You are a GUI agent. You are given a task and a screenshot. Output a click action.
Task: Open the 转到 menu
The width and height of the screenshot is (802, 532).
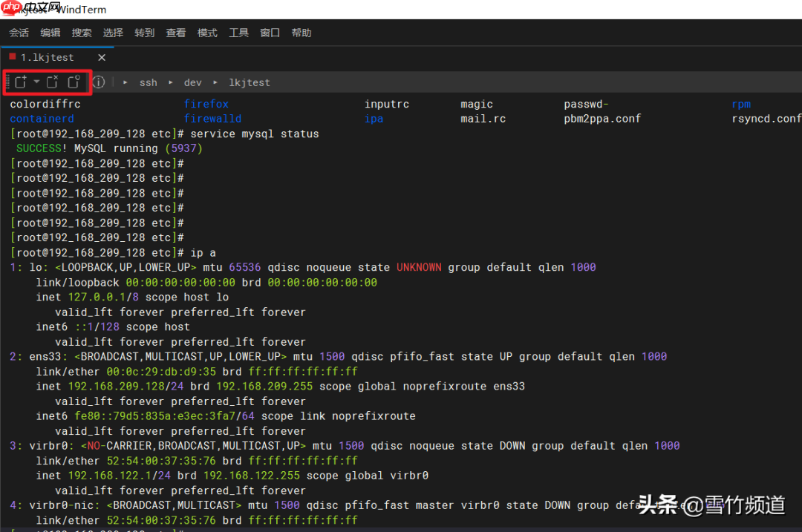click(144, 33)
